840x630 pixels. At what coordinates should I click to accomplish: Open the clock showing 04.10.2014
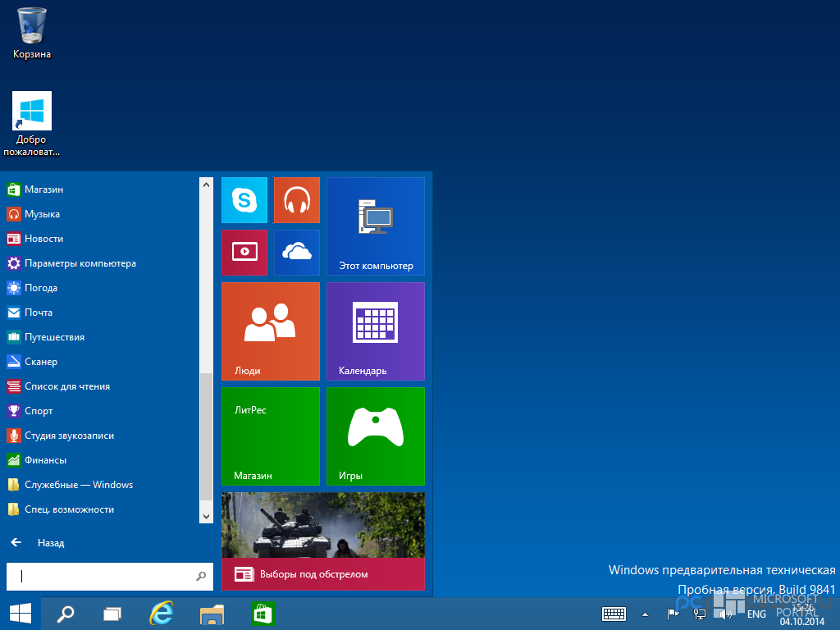click(x=802, y=615)
